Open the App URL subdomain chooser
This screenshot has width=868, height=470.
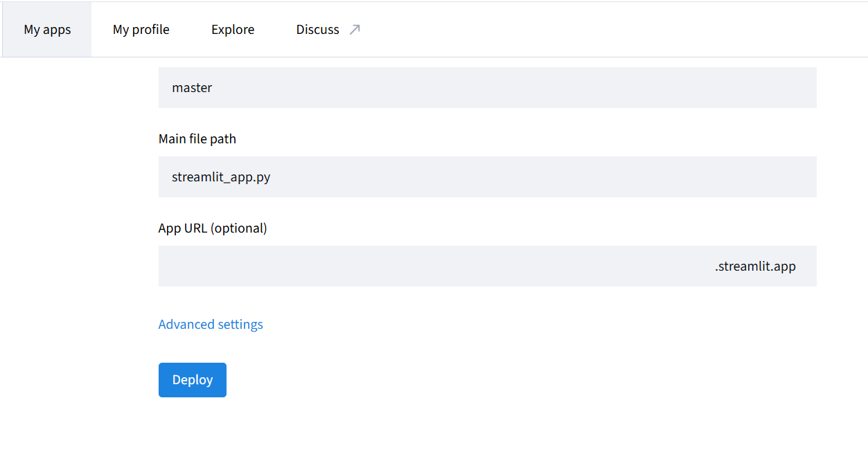tap(487, 266)
